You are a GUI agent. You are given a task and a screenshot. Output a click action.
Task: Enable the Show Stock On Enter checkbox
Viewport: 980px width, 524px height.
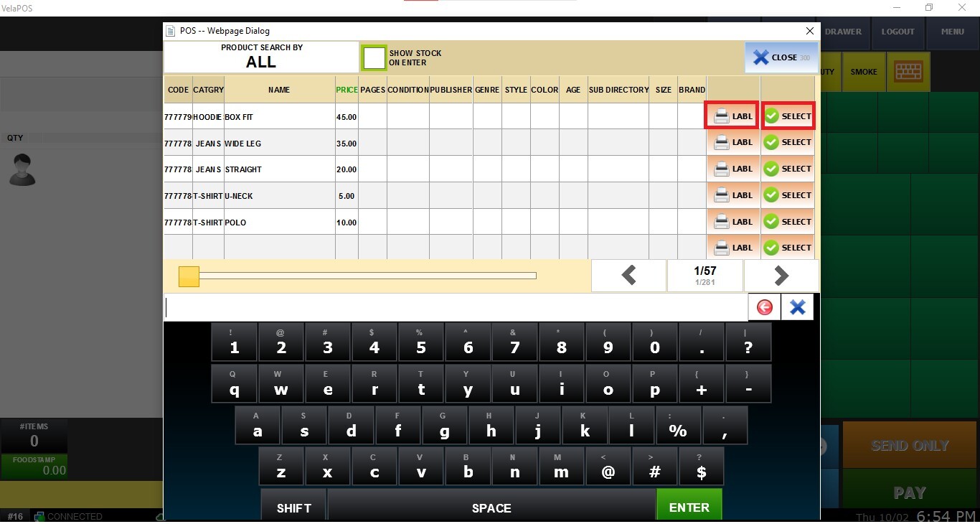click(374, 58)
